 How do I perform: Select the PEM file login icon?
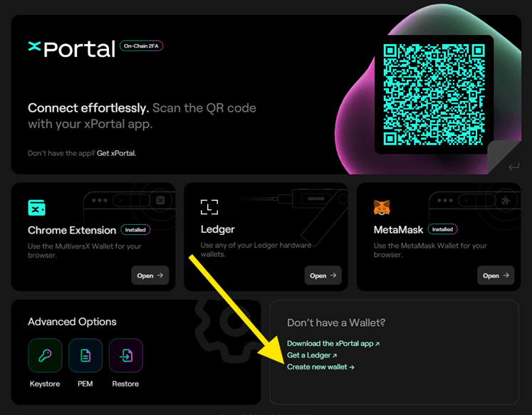(x=85, y=355)
